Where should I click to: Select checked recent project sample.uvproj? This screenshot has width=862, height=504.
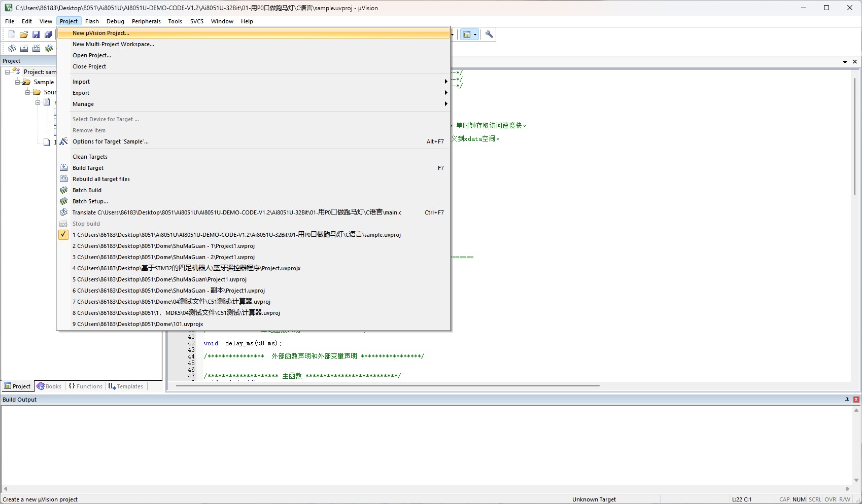pyautogui.click(x=236, y=235)
